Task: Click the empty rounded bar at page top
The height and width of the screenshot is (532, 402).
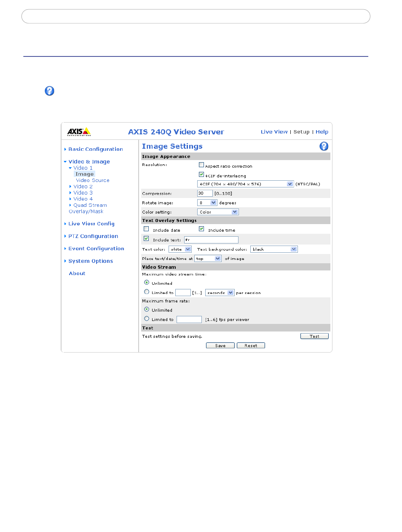Action: 196,16
